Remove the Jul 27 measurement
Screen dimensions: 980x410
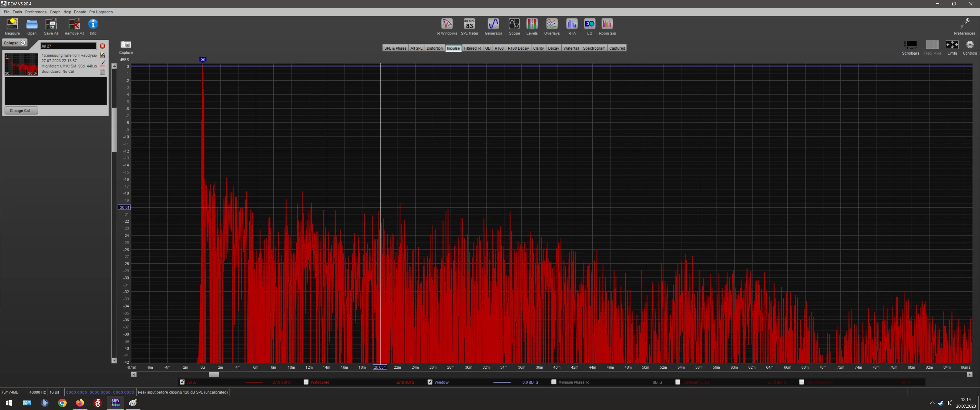(102, 46)
